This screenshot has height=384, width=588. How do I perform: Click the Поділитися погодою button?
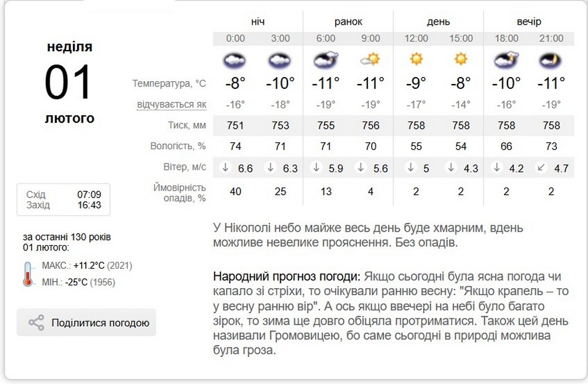point(86,322)
